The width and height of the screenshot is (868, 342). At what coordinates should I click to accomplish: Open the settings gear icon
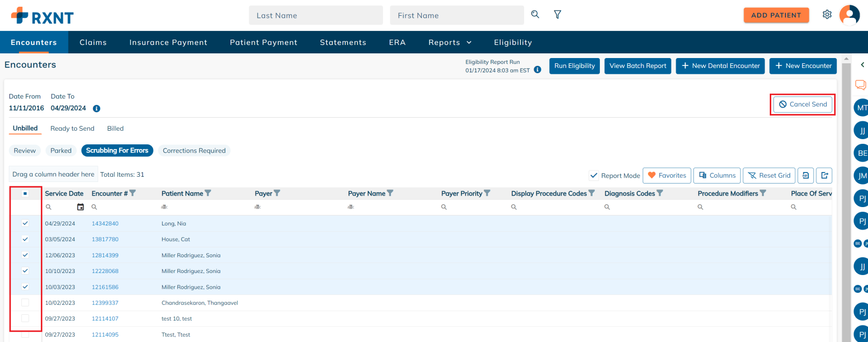point(827,15)
